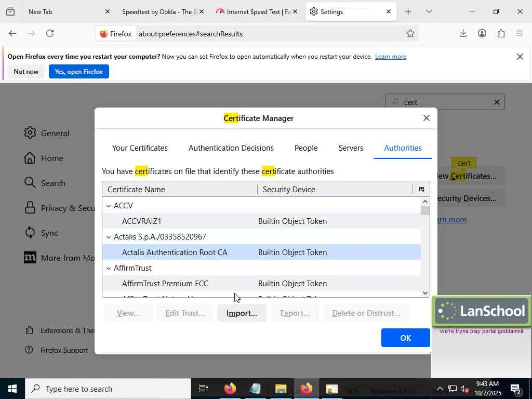Click the certificate list scroll down arrow
Viewport: 532px width, 399px height.
[425, 293]
